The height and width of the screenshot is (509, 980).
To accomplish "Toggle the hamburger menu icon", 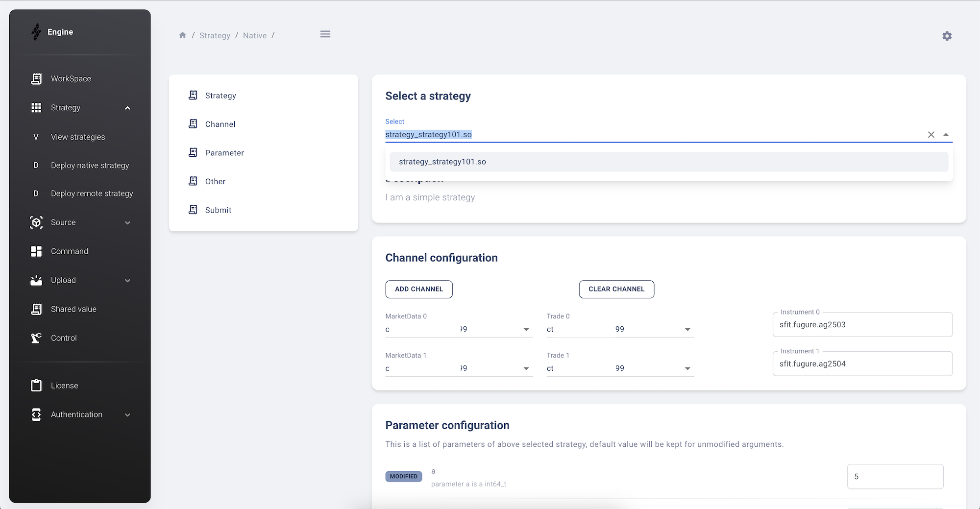I will pos(325,34).
